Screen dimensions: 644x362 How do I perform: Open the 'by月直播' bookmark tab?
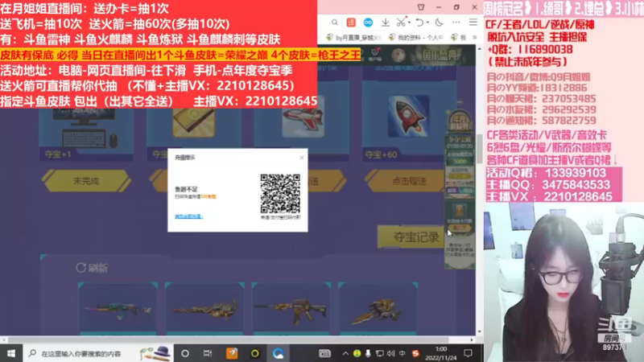tap(353, 37)
